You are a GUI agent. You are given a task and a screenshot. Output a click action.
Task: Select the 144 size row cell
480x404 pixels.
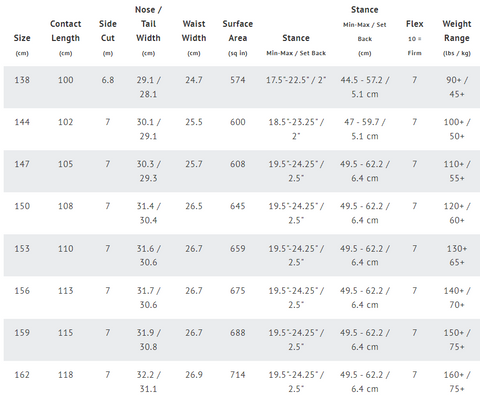(x=22, y=122)
